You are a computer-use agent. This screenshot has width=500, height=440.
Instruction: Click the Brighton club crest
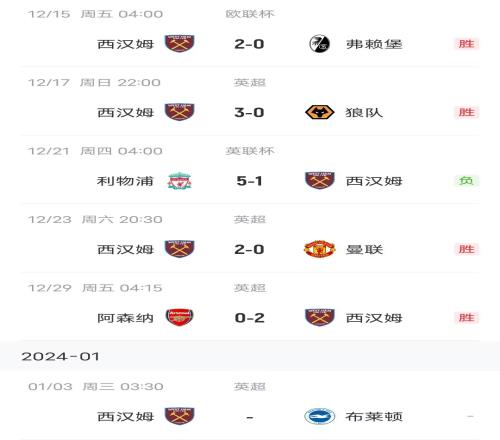point(319,416)
